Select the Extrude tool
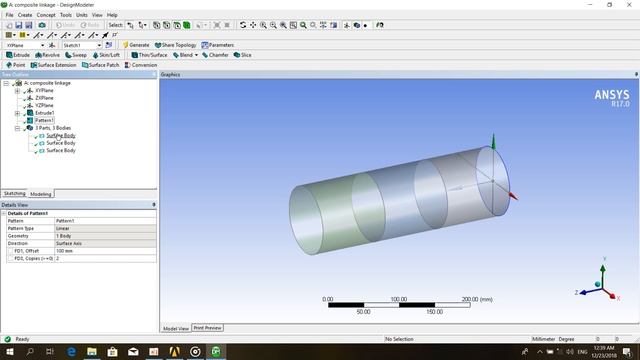Image resolution: width=640 pixels, height=360 pixels. 18,55
